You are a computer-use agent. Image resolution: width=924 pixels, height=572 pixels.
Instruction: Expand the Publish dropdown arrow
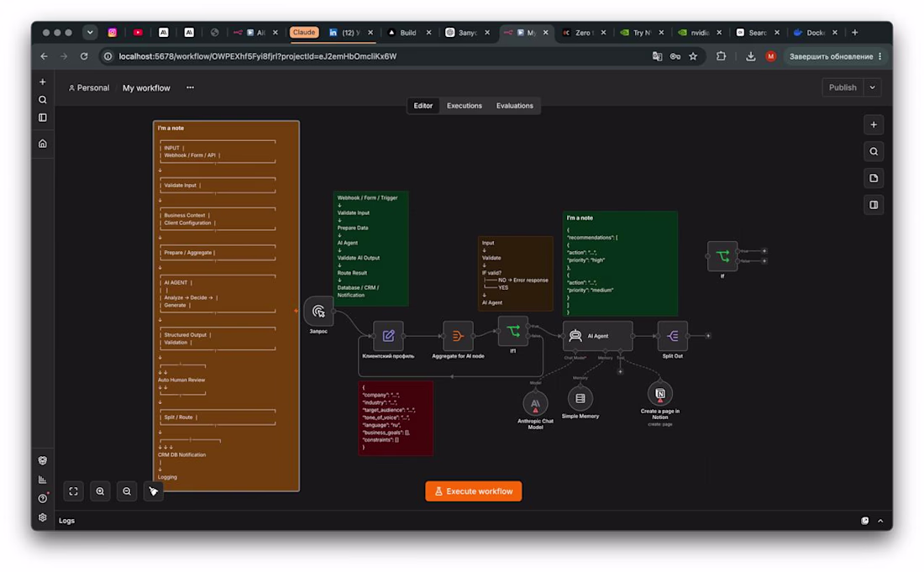pyautogui.click(x=872, y=87)
